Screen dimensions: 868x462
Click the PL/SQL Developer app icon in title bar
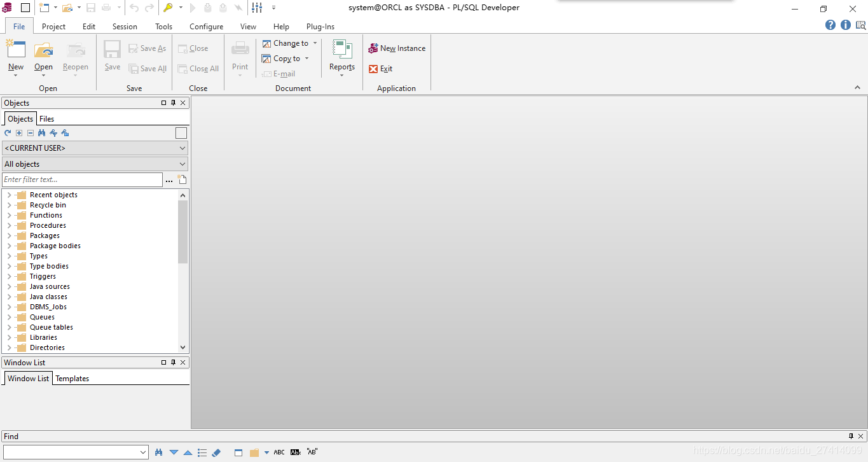click(x=8, y=8)
